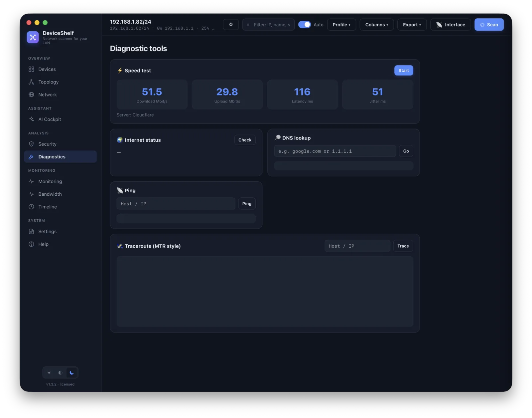Click the lightning bolt Speed test icon
The image size is (532, 418).
tap(120, 71)
